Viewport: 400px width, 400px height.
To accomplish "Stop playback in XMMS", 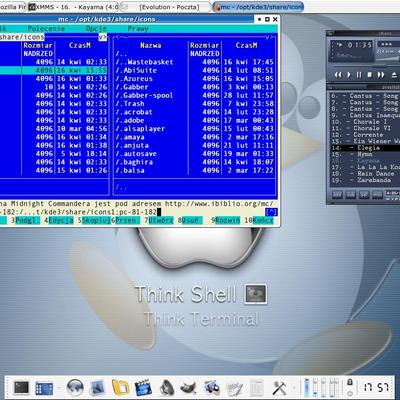I will click(370, 75).
